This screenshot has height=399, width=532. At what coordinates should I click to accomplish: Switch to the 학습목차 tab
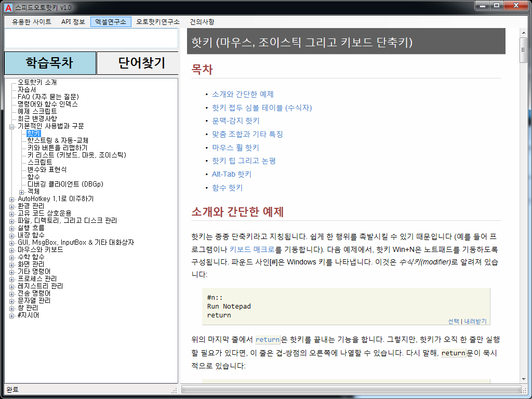point(50,63)
